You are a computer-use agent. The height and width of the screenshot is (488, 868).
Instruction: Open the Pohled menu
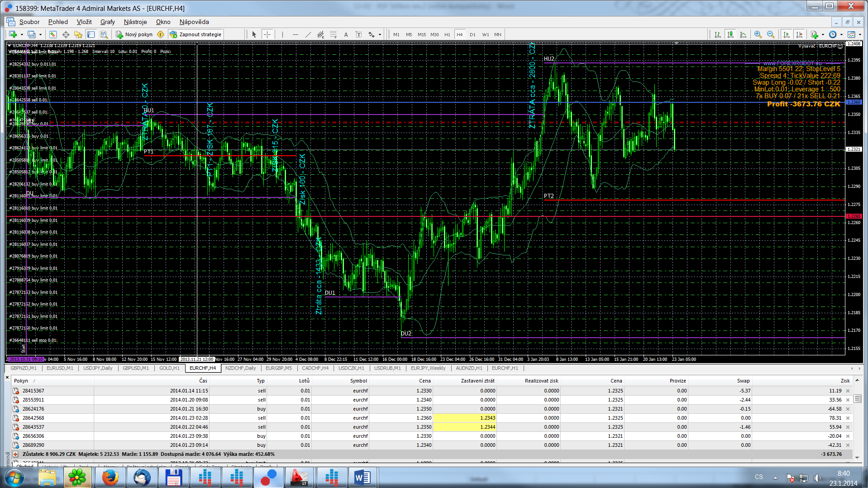click(58, 22)
